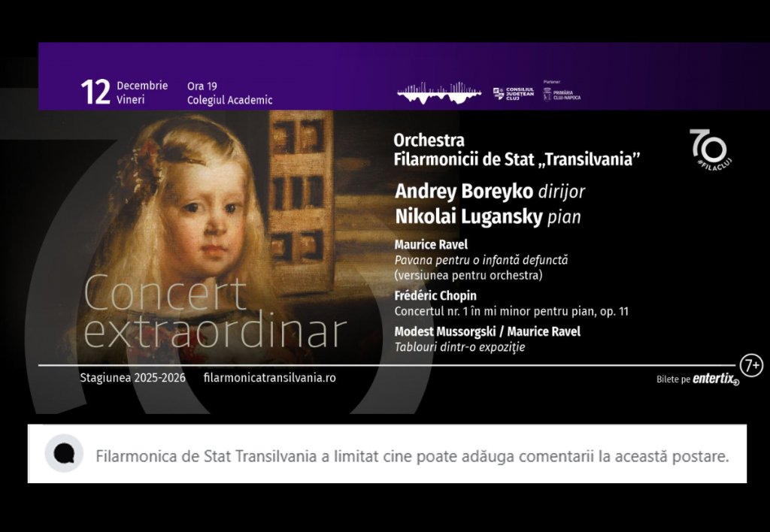Click the Frédéric Chopin program heading
Viewport: 770px width, 532px height.
click(435, 296)
